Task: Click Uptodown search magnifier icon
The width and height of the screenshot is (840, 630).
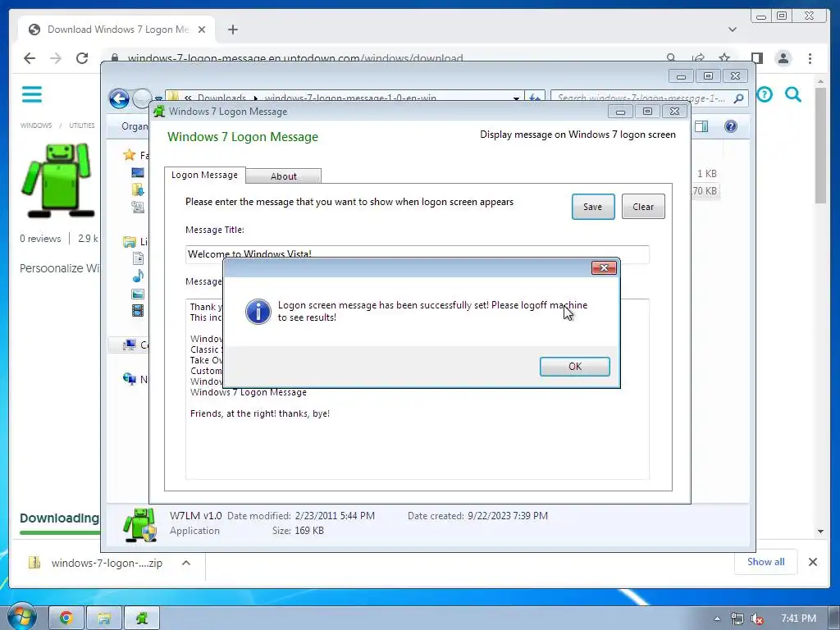Action: [793, 95]
